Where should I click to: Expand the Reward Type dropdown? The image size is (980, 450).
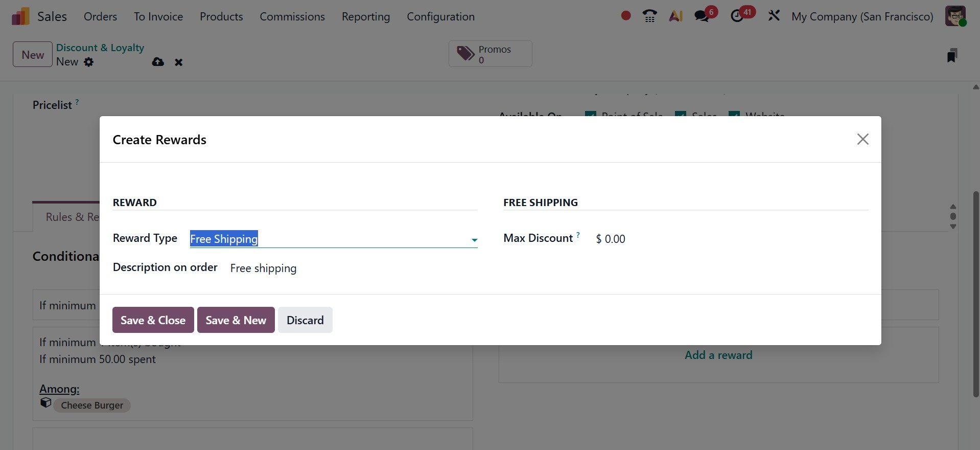click(474, 240)
